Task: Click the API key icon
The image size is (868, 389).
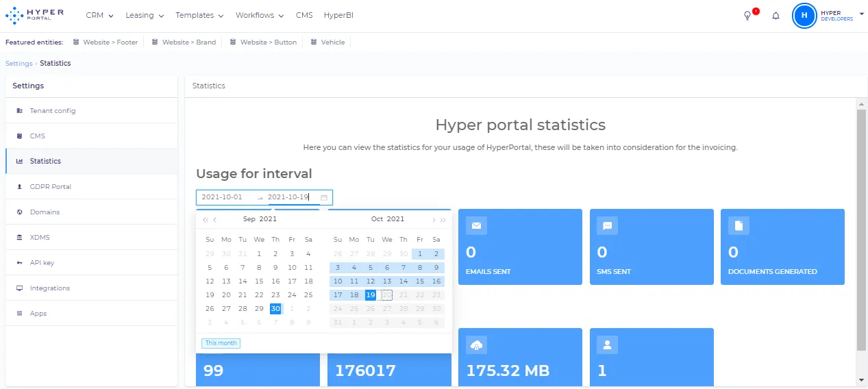Action: (x=19, y=263)
